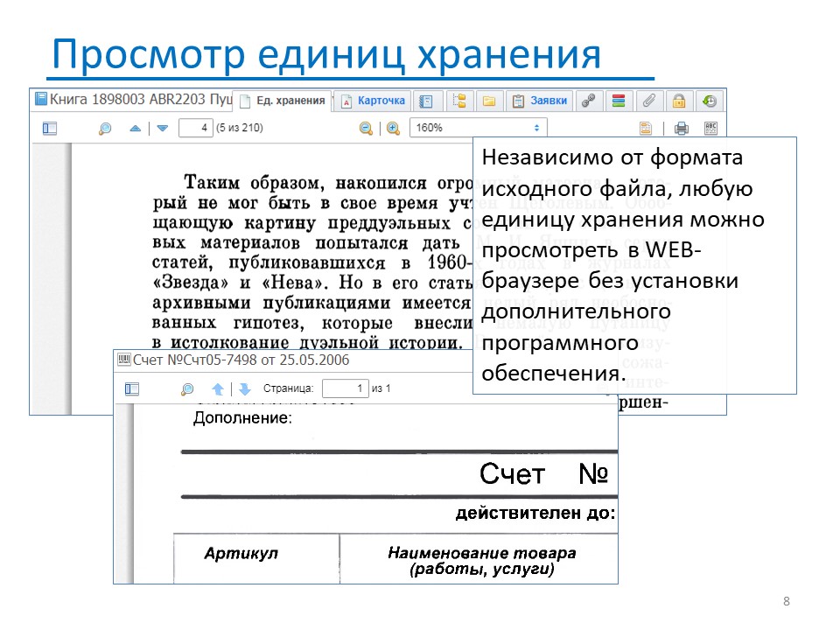Click the действителен до: text
This screenshot has width=840, height=630.
(x=535, y=514)
